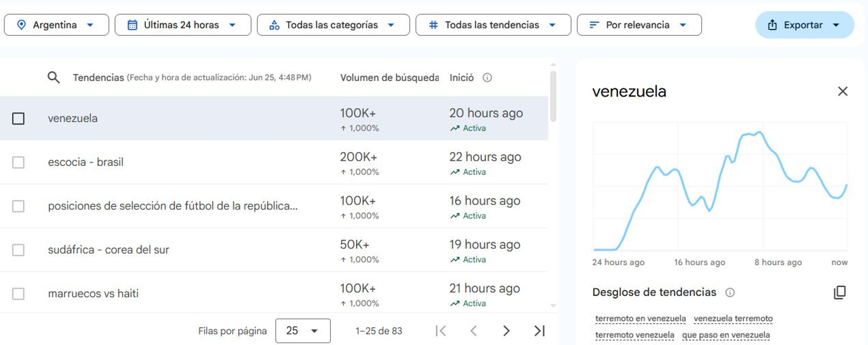Go to the next page of results
This screenshot has height=345, width=868.
pyautogui.click(x=506, y=331)
